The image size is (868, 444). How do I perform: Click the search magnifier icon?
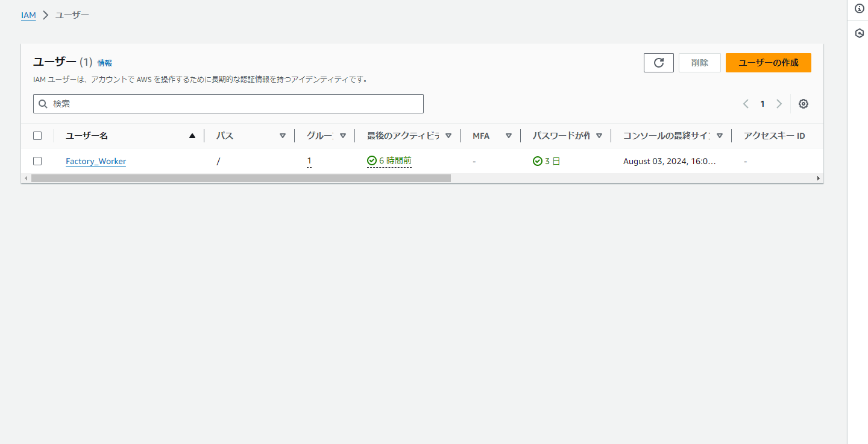coord(43,104)
